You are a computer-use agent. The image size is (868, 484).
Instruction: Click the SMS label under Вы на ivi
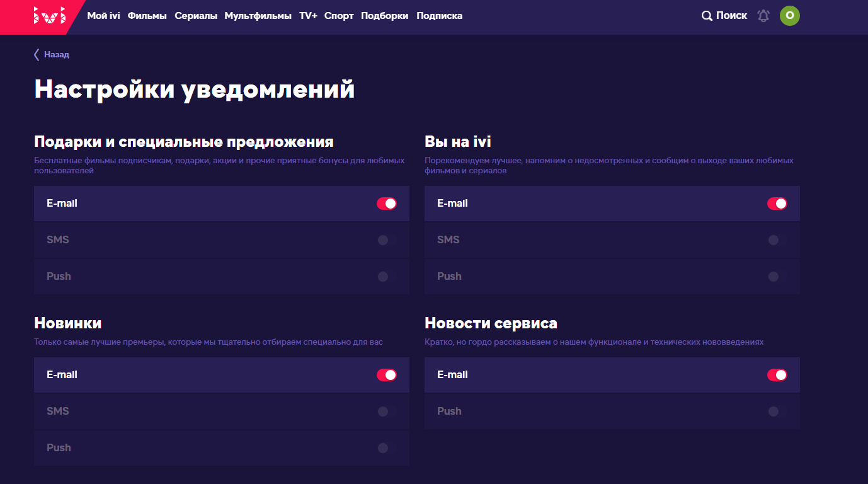(x=448, y=240)
